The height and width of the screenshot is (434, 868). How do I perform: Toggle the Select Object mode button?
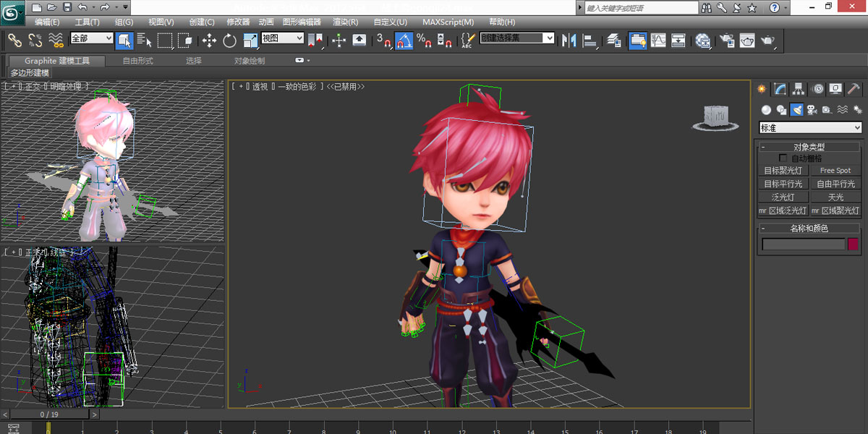(124, 41)
